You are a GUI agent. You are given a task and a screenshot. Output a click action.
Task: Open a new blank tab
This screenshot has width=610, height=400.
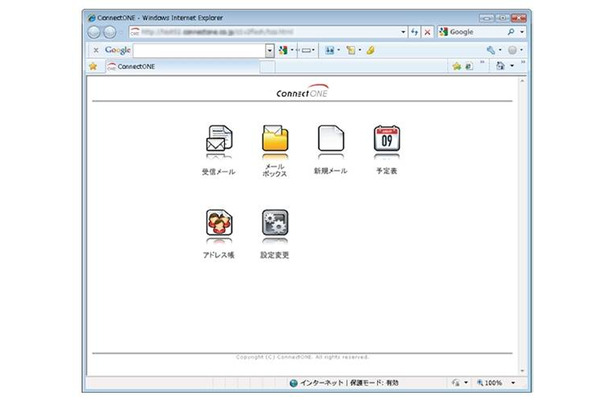point(267,67)
